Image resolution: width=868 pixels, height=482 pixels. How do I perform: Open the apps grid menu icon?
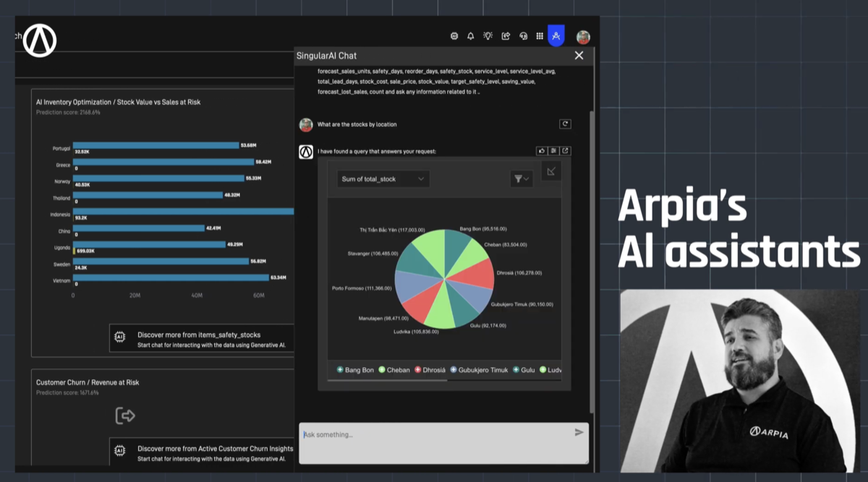540,36
